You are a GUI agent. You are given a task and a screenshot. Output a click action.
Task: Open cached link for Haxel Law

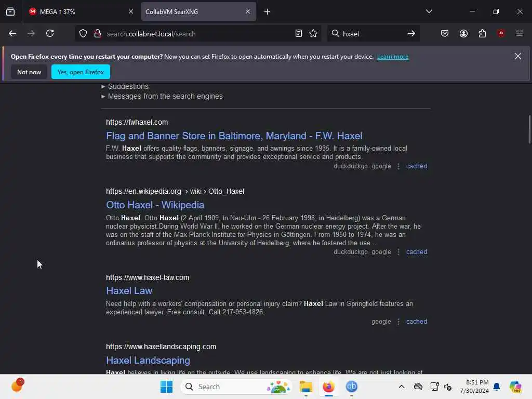point(417,322)
